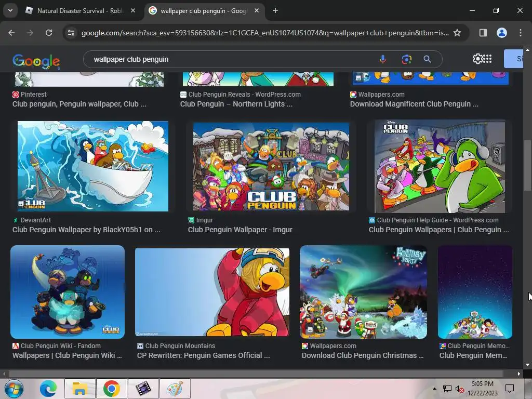Image resolution: width=532 pixels, height=399 pixels.
Task: Open Club Penguin Wallpaper by BlackY05h1 link
Action: [86, 230]
